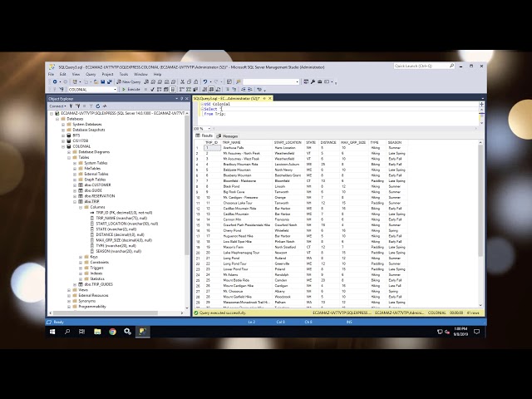Click the Save file toolbar icon
The width and height of the screenshot is (532, 399).
coord(103,81)
